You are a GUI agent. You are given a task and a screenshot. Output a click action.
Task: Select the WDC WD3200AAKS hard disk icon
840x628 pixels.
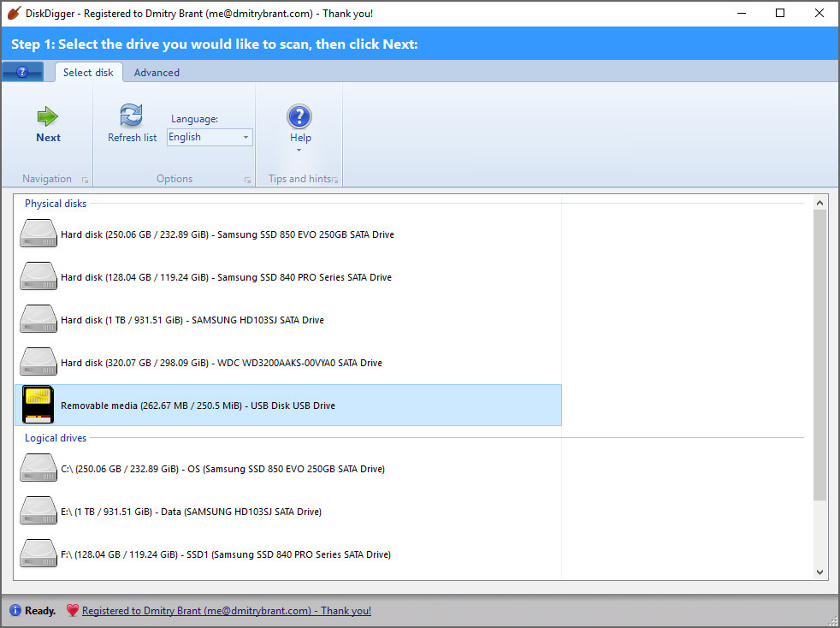tap(38, 363)
